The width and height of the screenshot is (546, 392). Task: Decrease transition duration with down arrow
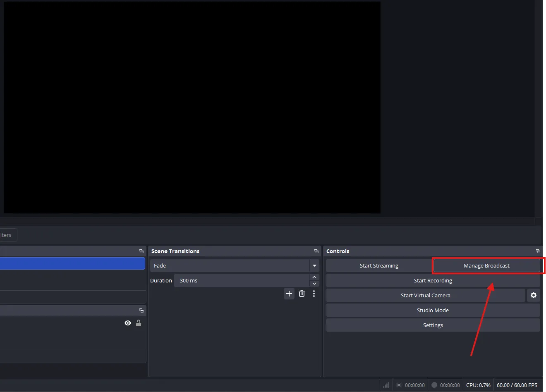314,283
